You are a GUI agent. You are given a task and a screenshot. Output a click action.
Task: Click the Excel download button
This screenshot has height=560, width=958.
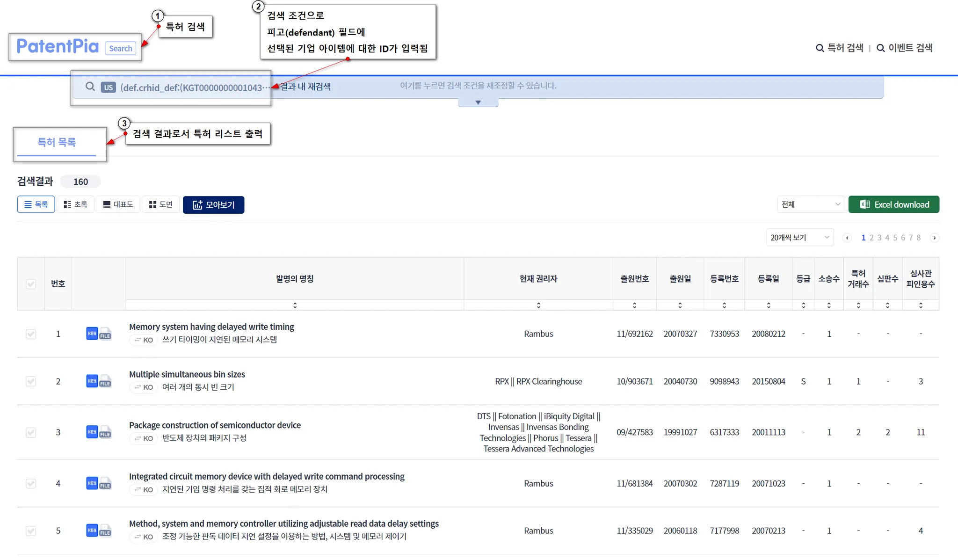click(893, 204)
